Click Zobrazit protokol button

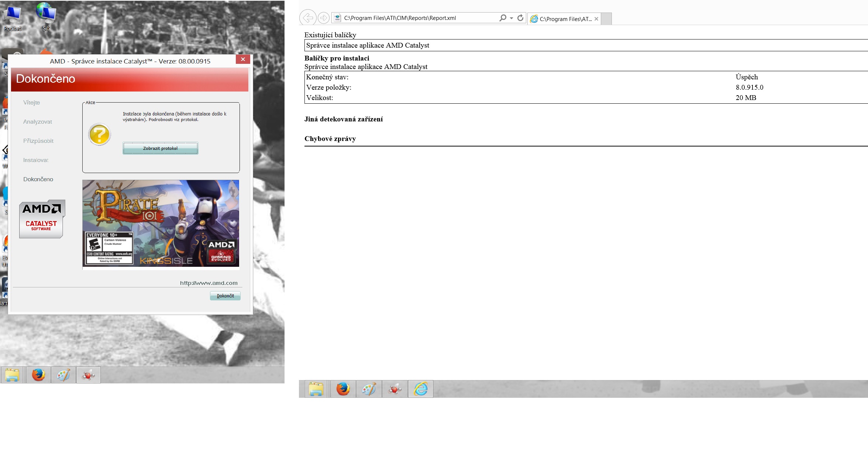160,148
